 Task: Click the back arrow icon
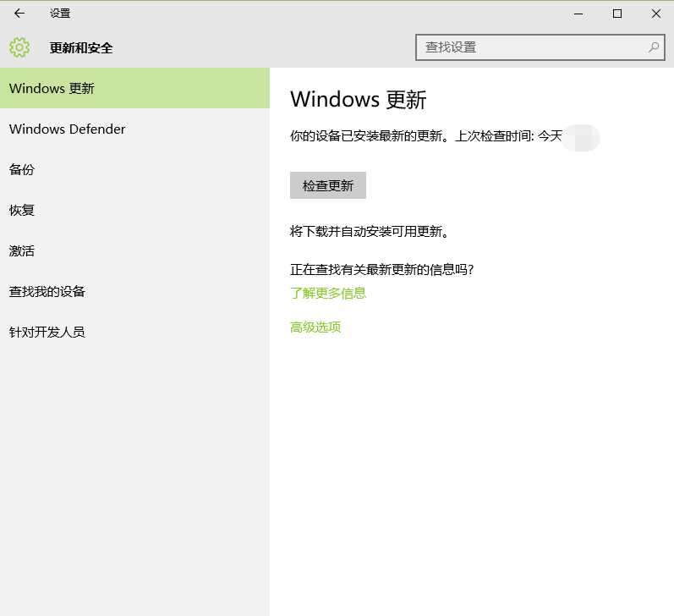(x=19, y=14)
